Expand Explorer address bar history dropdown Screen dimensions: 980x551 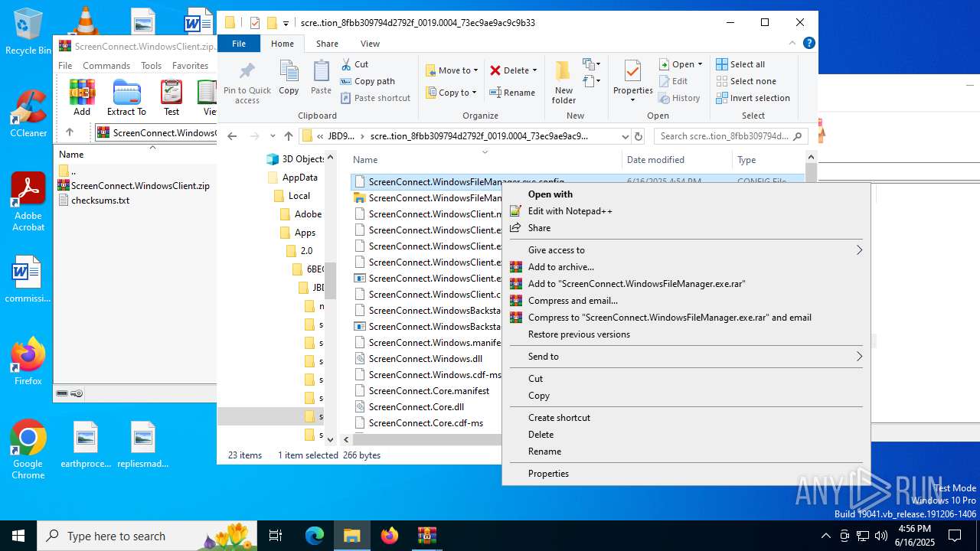626,136
